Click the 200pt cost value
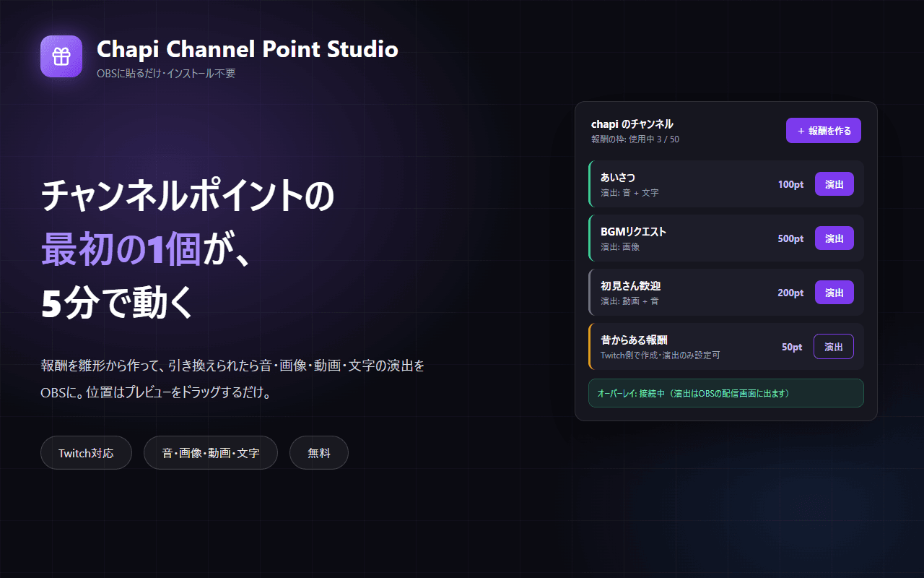The width and height of the screenshot is (924, 578). 790,293
